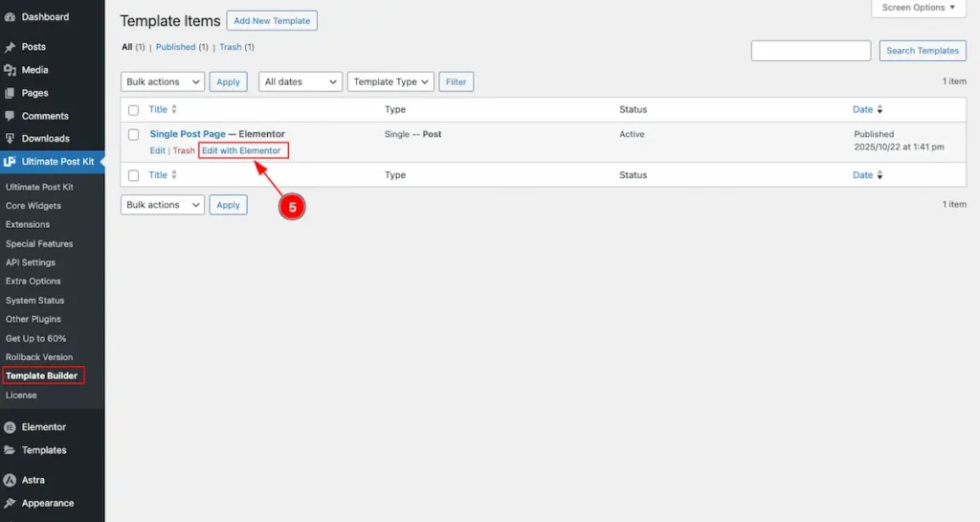Click the Pages icon in sidebar
Viewport: 980px width, 522px height.
coord(10,93)
